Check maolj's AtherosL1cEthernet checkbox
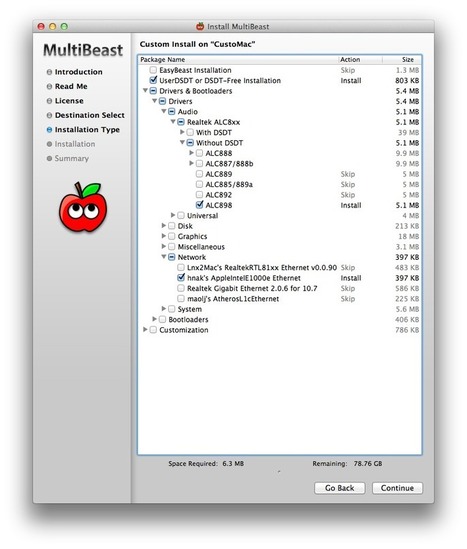The image size is (467, 549). (x=181, y=299)
